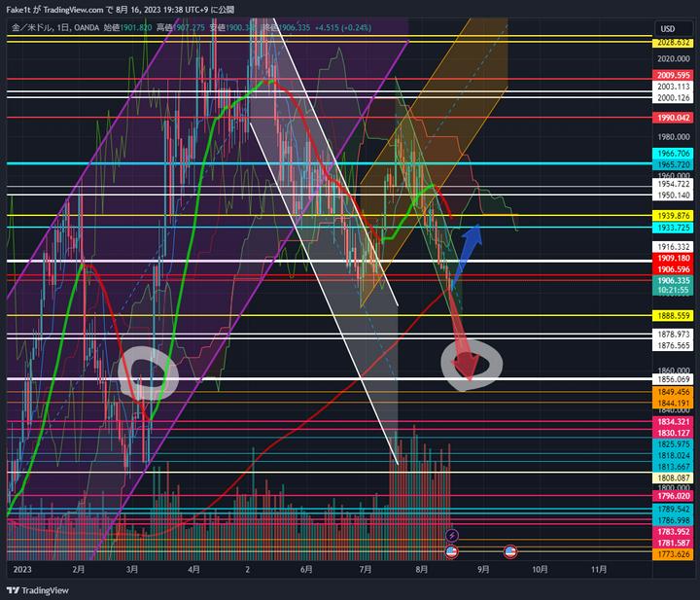Click the US flag event icon in September
Screen dimensions: 700x600
point(509,551)
